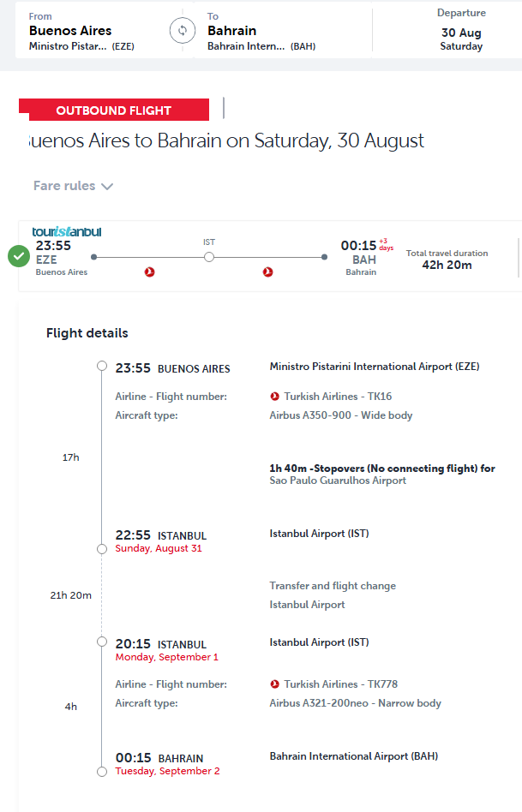This screenshot has width=522, height=812.
Task: Click Turkish Airlines logo beside TK16
Action: pyautogui.click(x=275, y=397)
